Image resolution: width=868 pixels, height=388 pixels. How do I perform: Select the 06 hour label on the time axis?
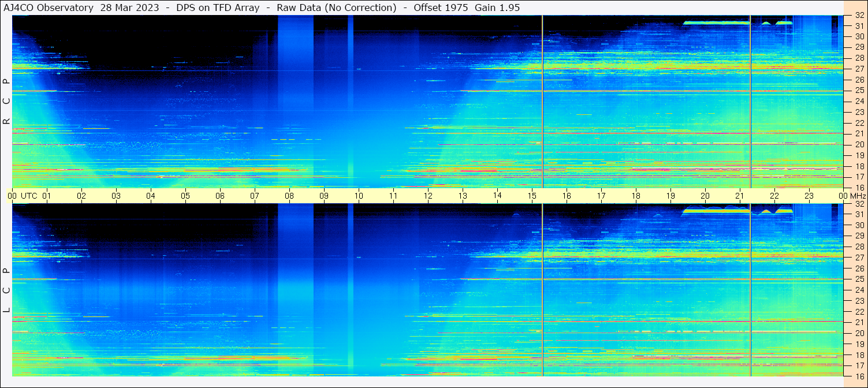220,196
